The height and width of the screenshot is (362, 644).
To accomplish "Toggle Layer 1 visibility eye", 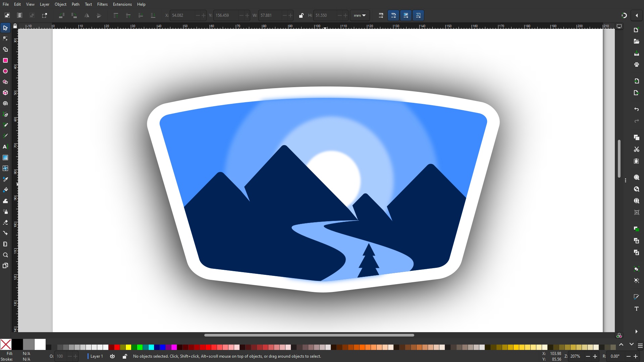I will click(112, 356).
